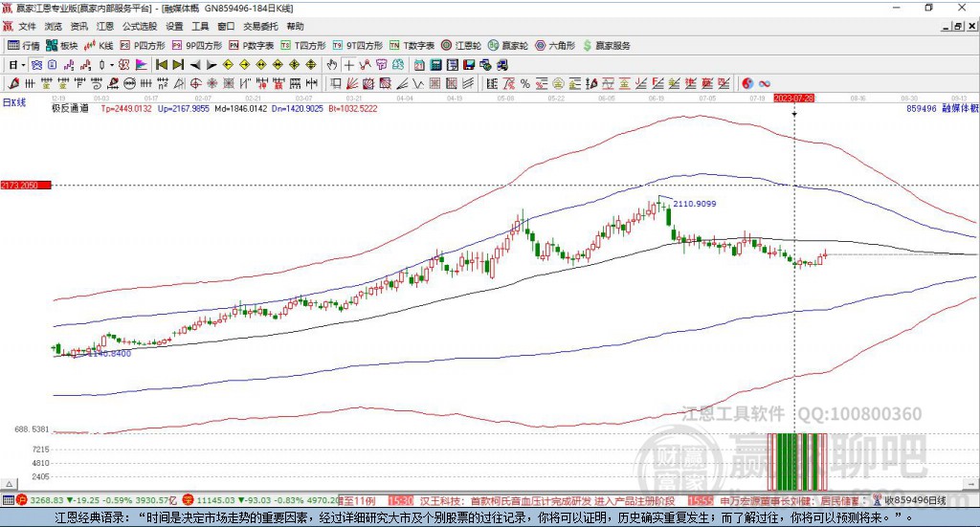Open the 日 period dropdown arrow
The height and width of the screenshot is (527, 980).
(23, 65)
